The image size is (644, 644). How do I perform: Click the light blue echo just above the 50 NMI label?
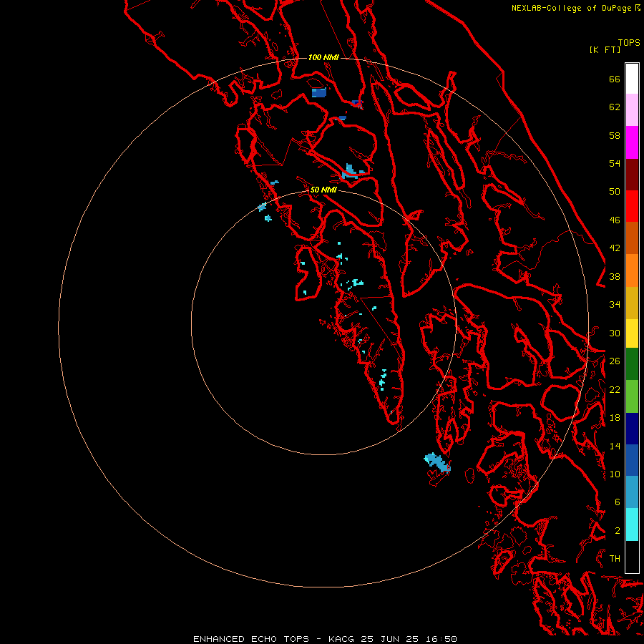click(351, 171)
